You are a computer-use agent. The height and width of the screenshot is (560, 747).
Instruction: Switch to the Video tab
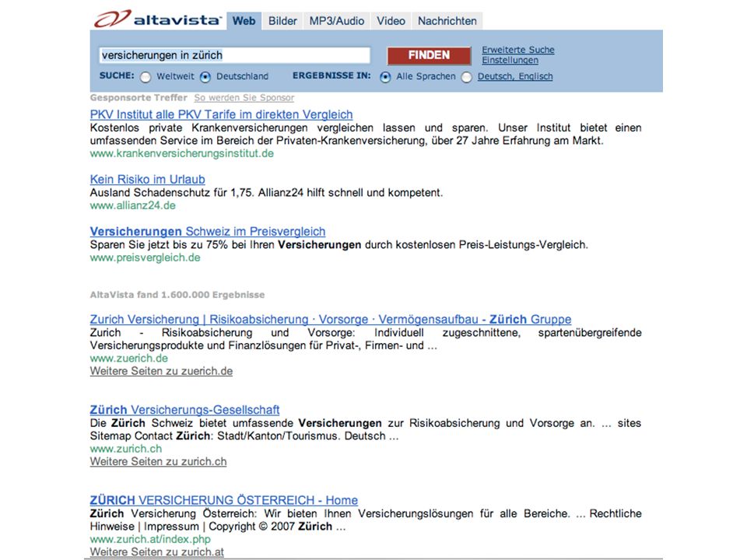point(391,21)
